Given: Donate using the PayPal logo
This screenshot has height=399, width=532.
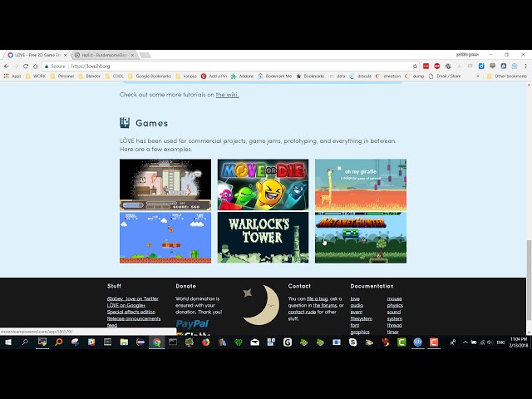Looking at the screenshot, I should click(192, 323).
